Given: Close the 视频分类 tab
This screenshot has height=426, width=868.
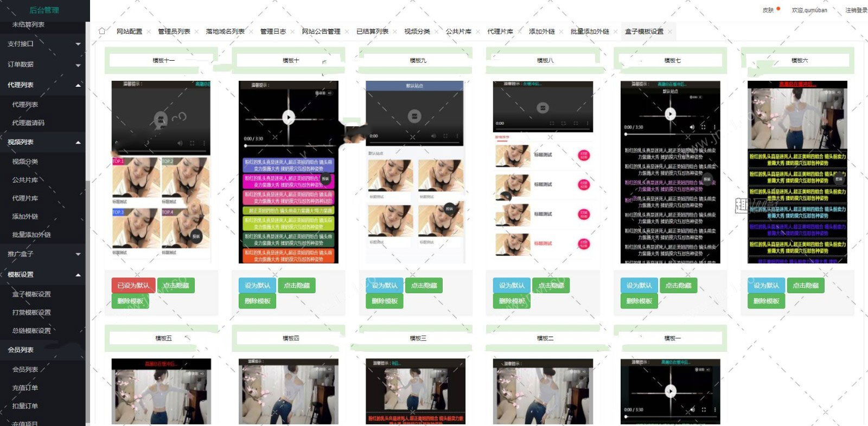Looking at the screenshot, I should pyautogui.click(x=437, y=32).
